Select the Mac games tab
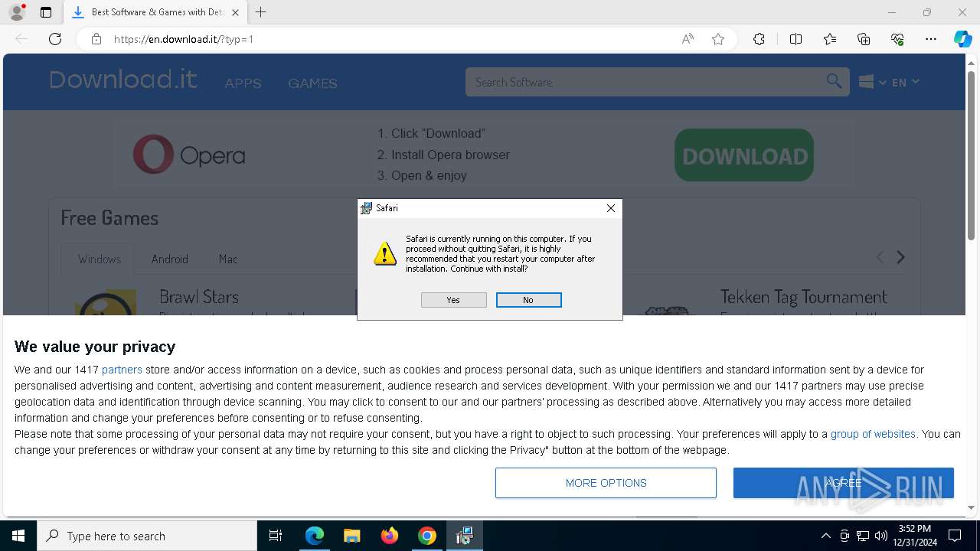This screenshot has width=980, height=551. (228, 259)
